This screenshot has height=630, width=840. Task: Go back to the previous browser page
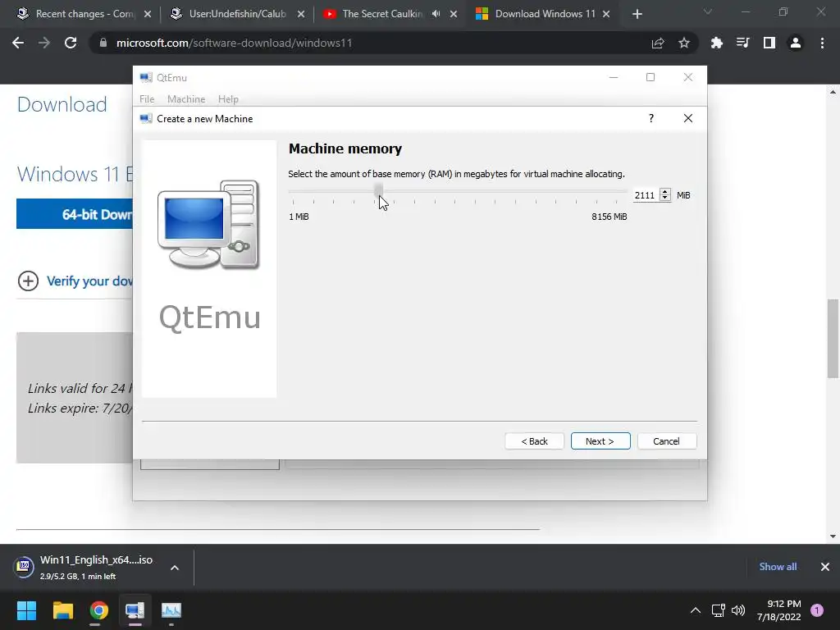point(18,43)
